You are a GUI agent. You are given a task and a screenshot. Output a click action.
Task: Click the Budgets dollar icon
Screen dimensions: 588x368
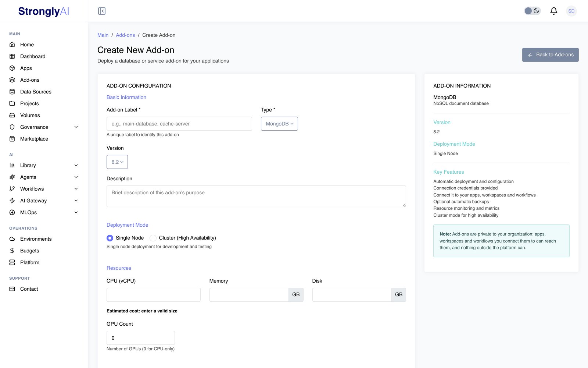tap(12, 251)
